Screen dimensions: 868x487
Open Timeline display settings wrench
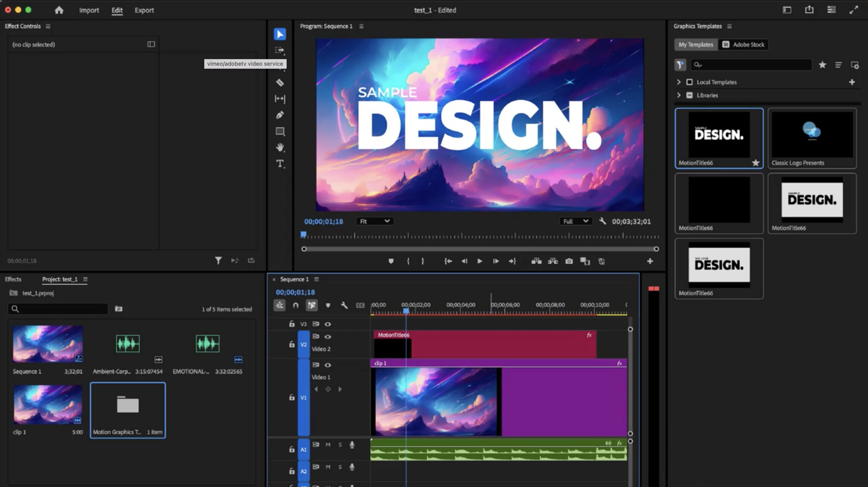click(344, 305)
